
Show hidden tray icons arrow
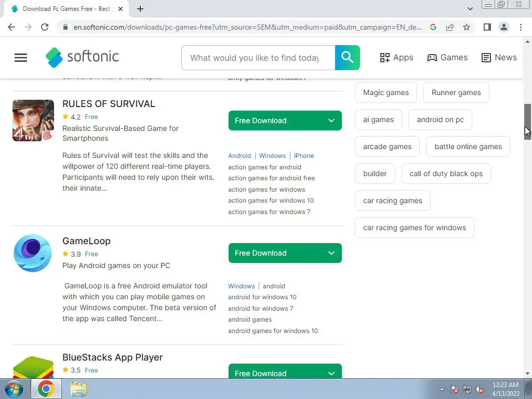tap(442, 390)
